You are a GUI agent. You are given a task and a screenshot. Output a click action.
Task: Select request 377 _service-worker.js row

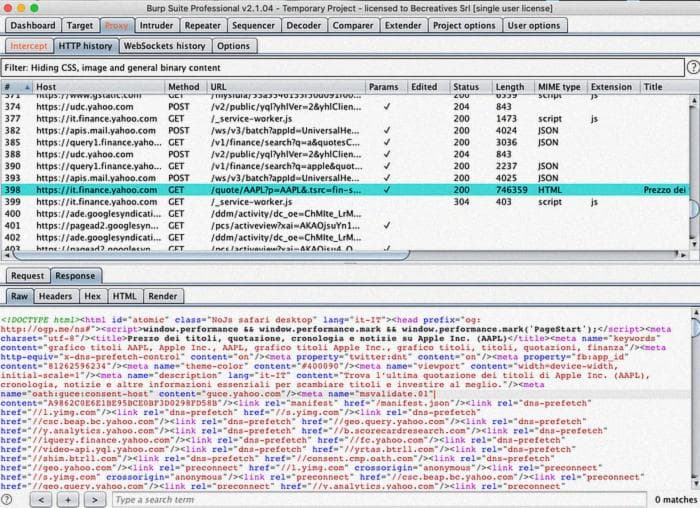pyautogui.click(x=345, y=119)
